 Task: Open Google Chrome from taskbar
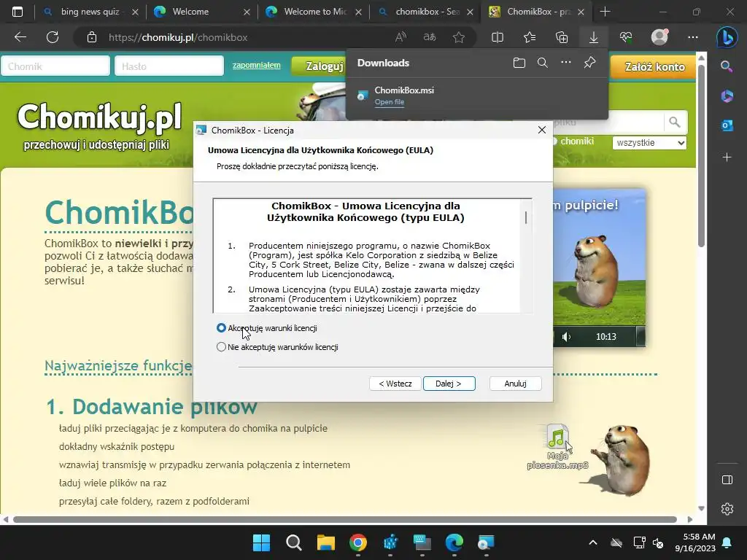(358, 542)
